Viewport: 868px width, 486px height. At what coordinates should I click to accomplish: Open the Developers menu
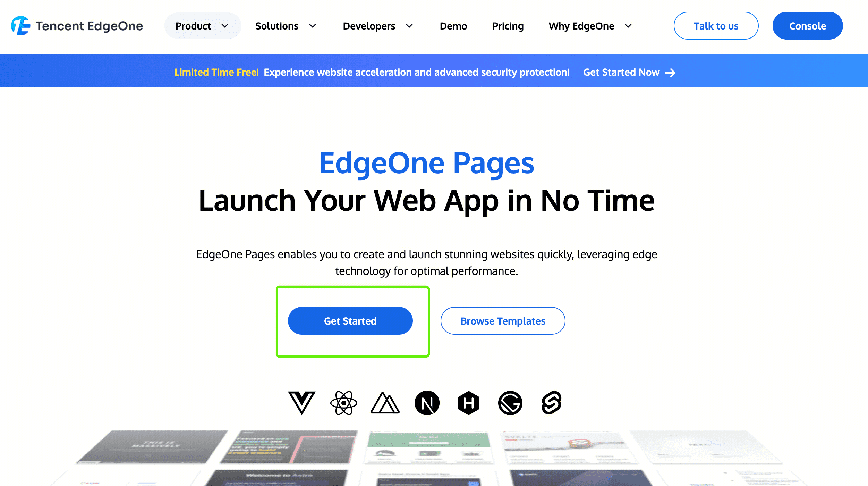point(378,26)
